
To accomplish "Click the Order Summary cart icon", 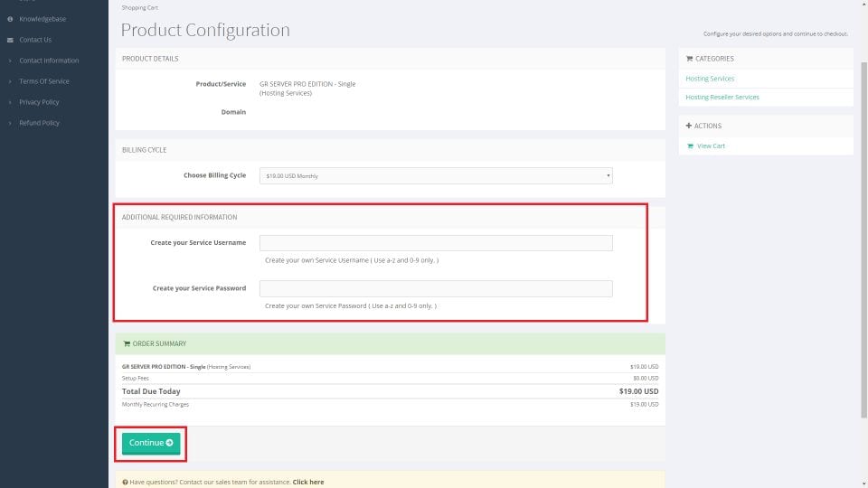I will click(x=127, y=343).
